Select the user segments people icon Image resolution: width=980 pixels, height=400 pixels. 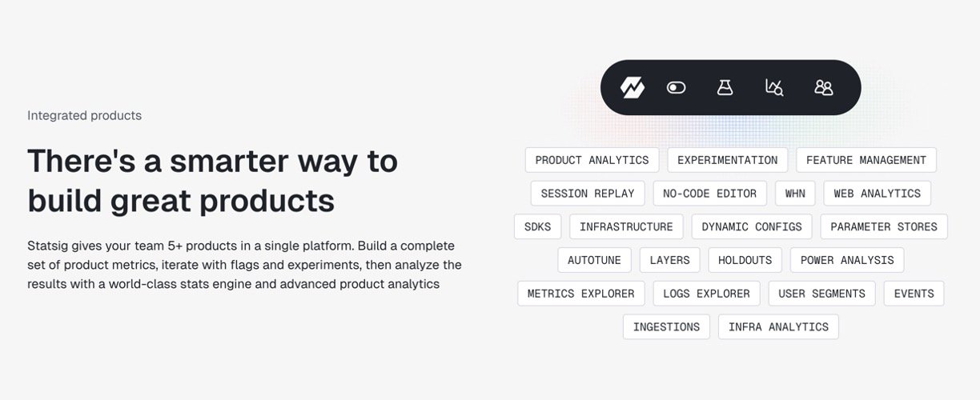(824, 88)
